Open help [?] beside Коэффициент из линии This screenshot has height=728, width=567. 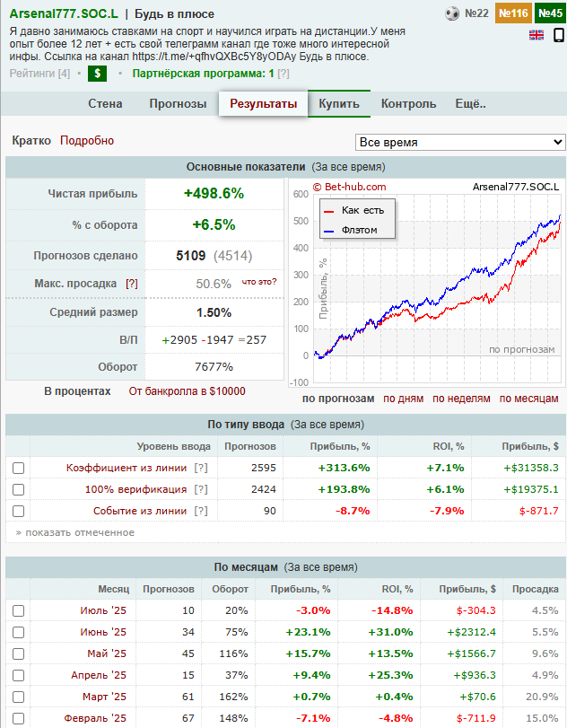coord(201,468)
